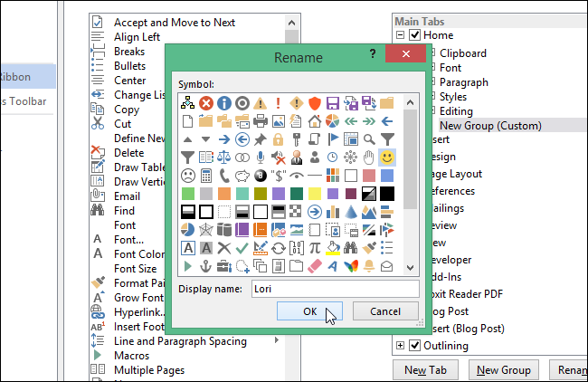The height and width of the screenshot is (382, 588).
Task: Choose the pink eraser symbol
Action: (x=315, y=266)
